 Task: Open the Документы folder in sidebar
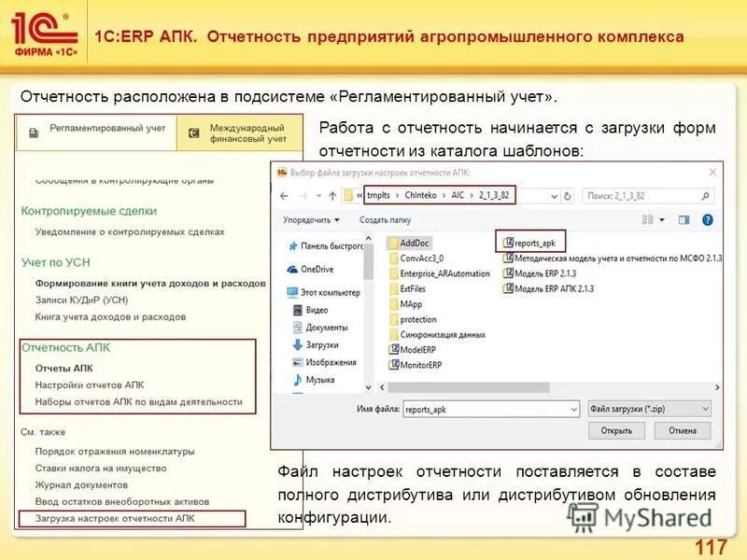(x=320, y=328)
